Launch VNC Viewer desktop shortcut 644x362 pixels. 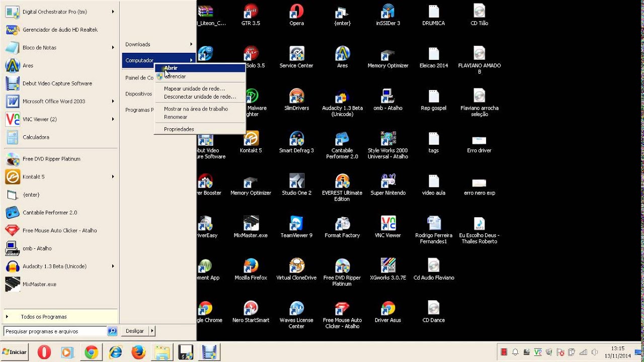(388, 227)
